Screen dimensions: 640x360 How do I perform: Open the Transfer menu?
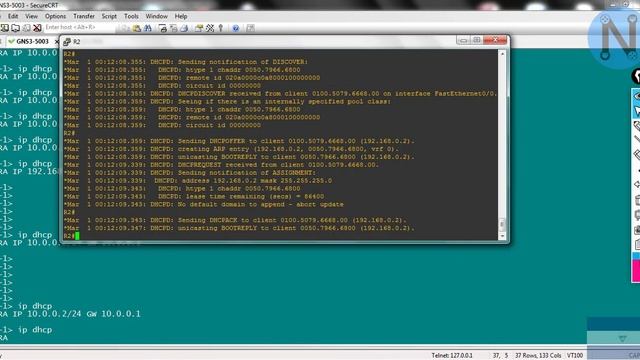click(84, 16)
